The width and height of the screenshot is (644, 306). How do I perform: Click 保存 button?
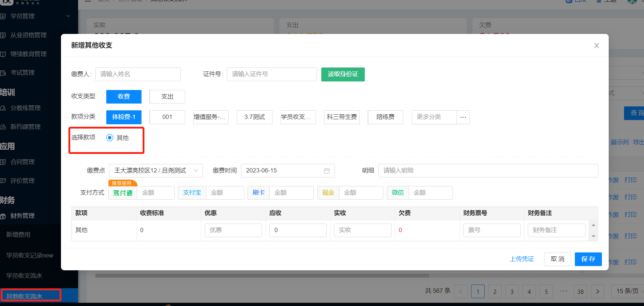[588, 259]
